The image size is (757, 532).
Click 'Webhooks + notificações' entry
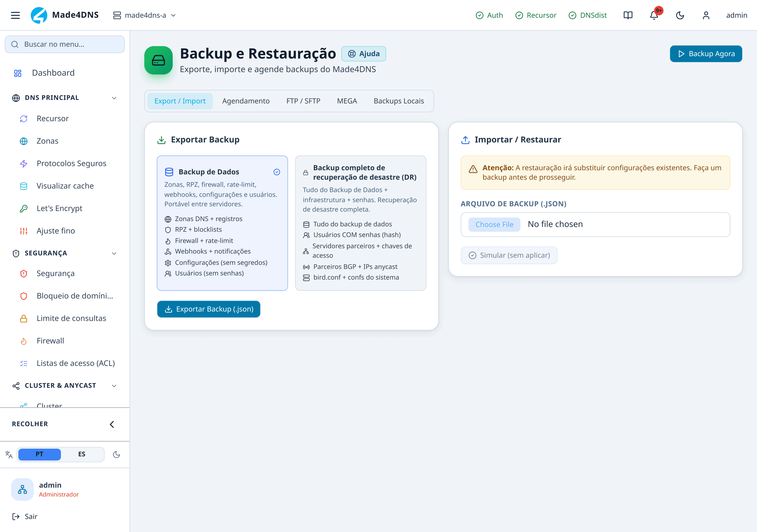pos(207,251)
